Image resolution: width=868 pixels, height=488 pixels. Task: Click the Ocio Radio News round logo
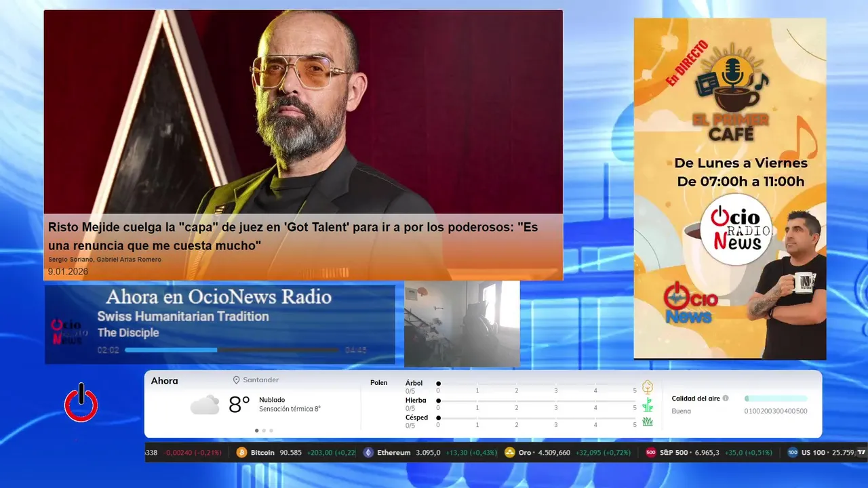(x=736, y=230)
